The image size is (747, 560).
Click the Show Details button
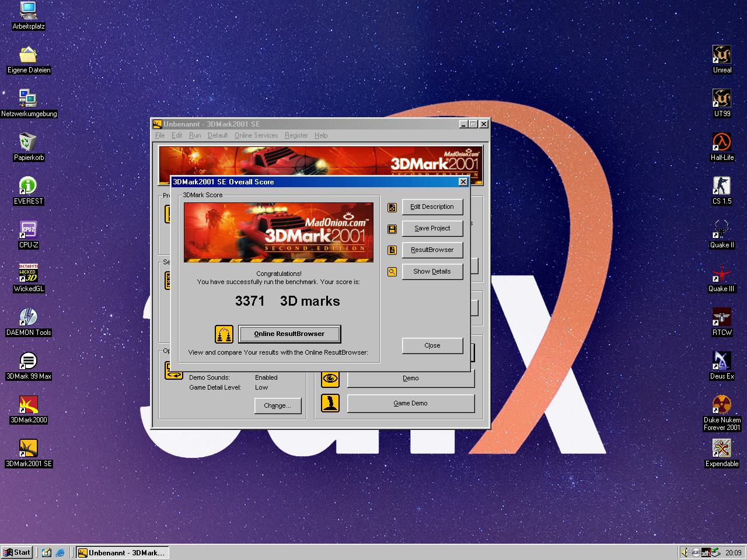432,271
